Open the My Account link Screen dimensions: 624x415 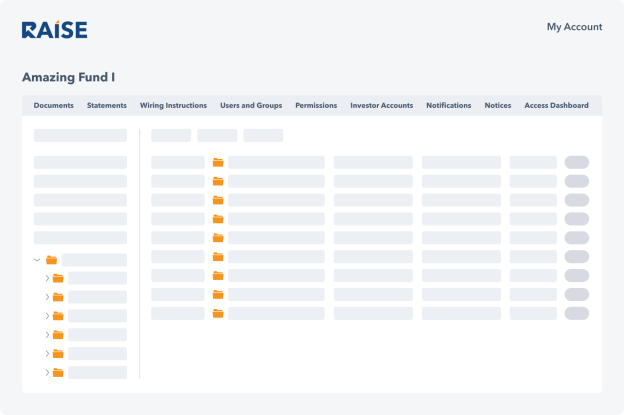point(574,27)
